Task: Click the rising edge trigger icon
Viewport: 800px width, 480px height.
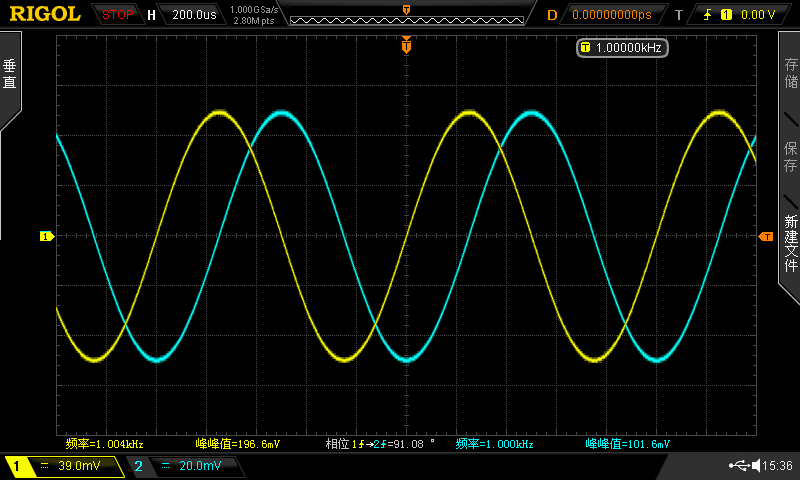Action: pos(708,15)
